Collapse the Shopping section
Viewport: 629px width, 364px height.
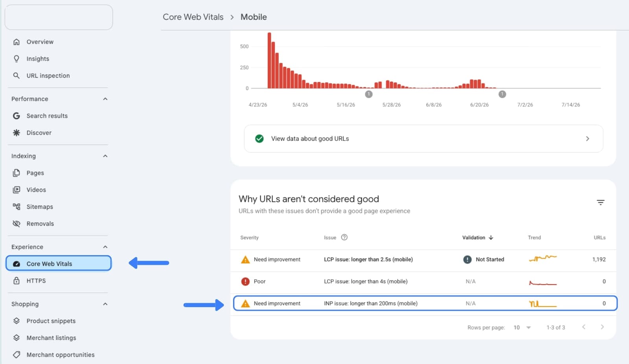105,304
